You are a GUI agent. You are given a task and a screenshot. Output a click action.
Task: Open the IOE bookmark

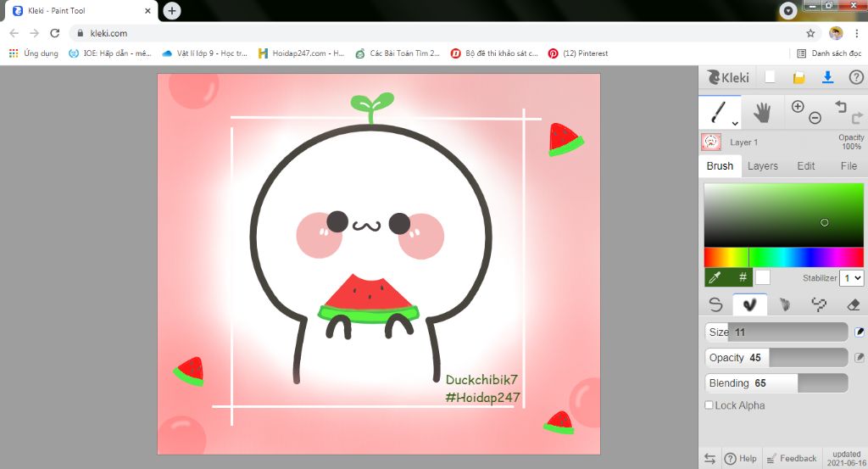109,53
